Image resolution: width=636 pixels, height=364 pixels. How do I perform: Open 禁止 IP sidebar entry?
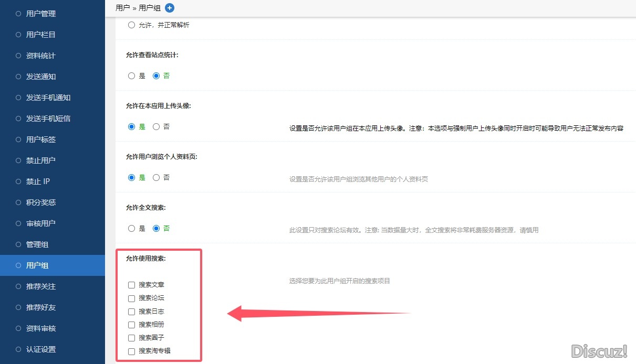[x=38, y=181]
